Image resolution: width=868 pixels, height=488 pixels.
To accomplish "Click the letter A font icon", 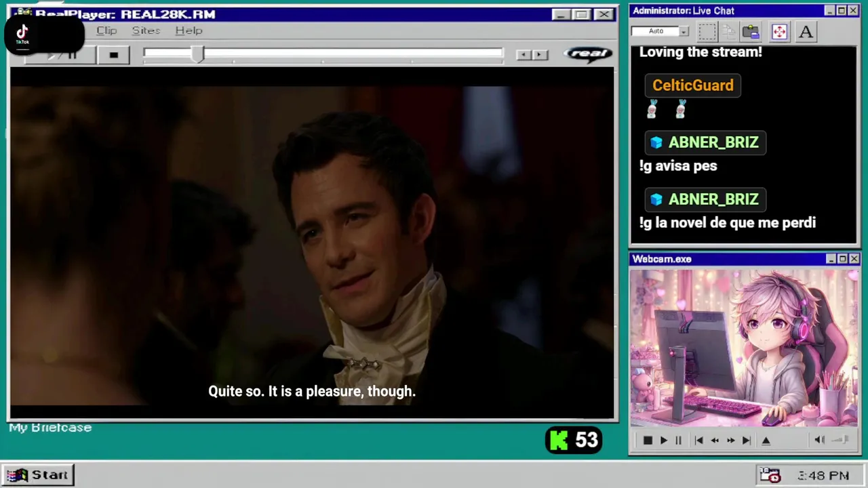I will tap(806, 31).
